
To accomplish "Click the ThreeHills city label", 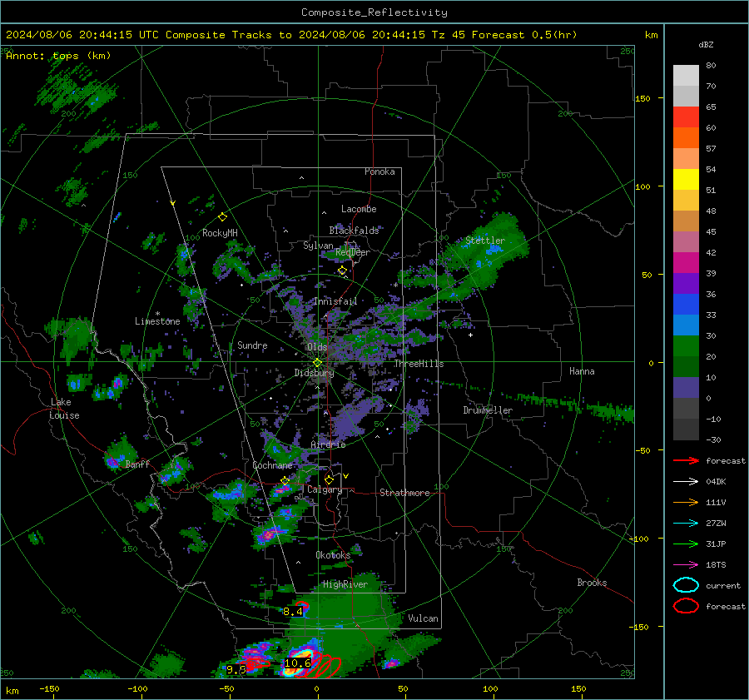I will 419,364.
